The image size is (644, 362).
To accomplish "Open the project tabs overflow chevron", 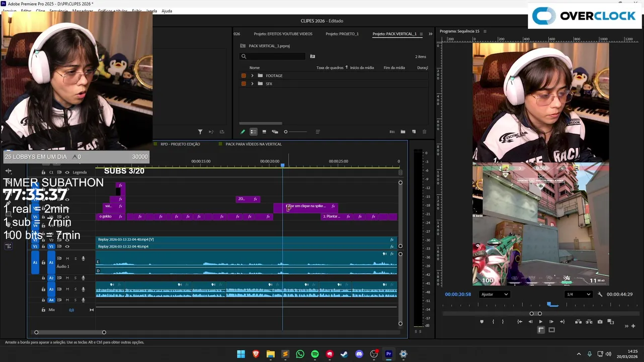I will click(x=430, y=34).
